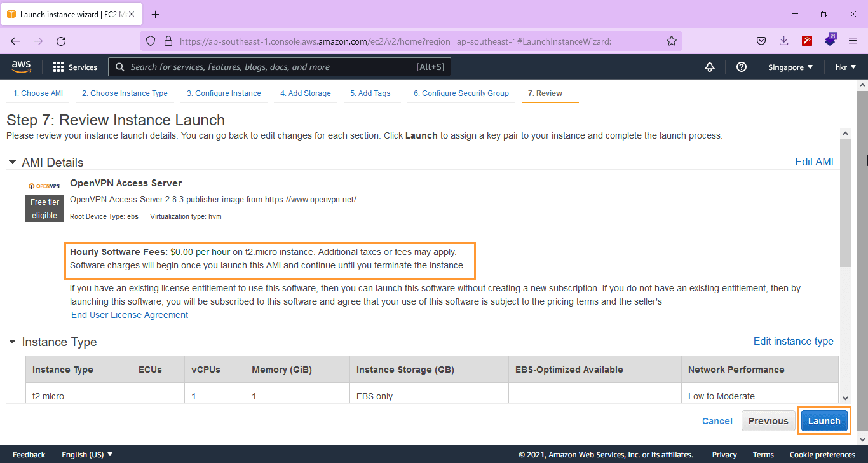868x463 pixels.
Task: Bookmark this page with star icon
Action: [x=672, y=41]
